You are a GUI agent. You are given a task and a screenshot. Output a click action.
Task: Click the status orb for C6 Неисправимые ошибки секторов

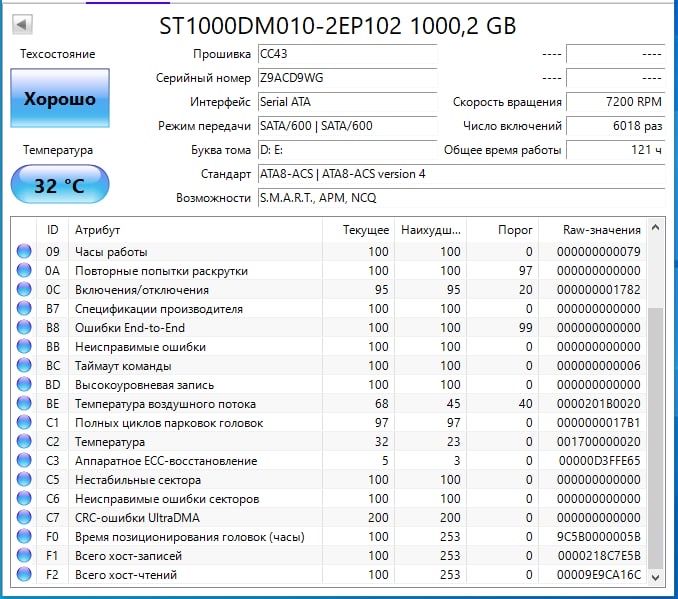[x=24, y=499]
